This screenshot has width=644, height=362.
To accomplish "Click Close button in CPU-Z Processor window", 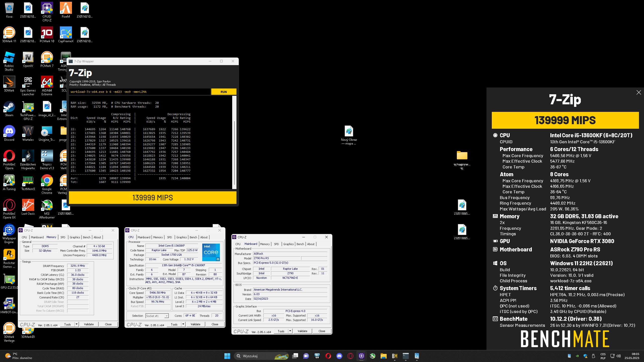I will click(x=215, y=324).
